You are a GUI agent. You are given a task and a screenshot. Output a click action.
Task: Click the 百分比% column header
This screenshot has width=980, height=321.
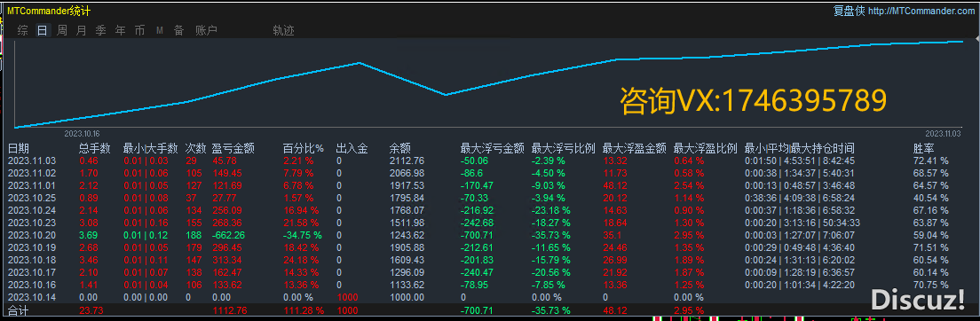pyautogui.click(x=304, y=149)
